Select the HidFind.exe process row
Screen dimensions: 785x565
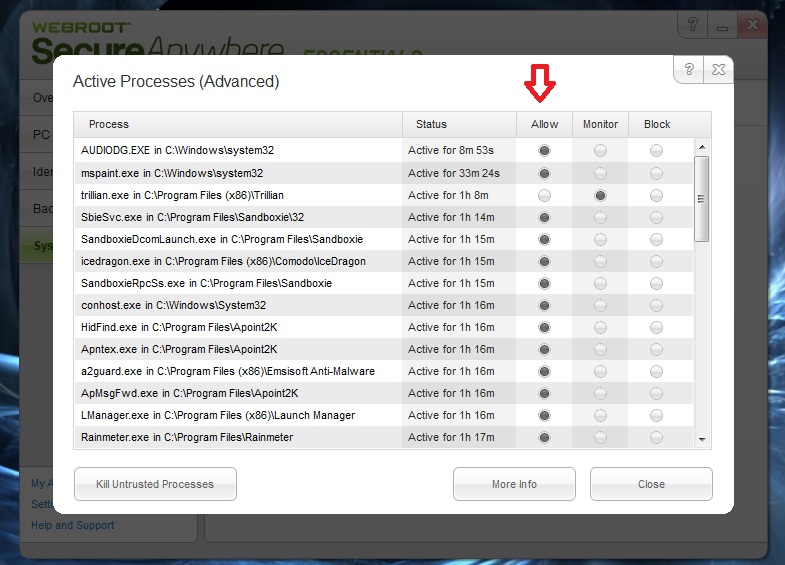tap(383, 327)
